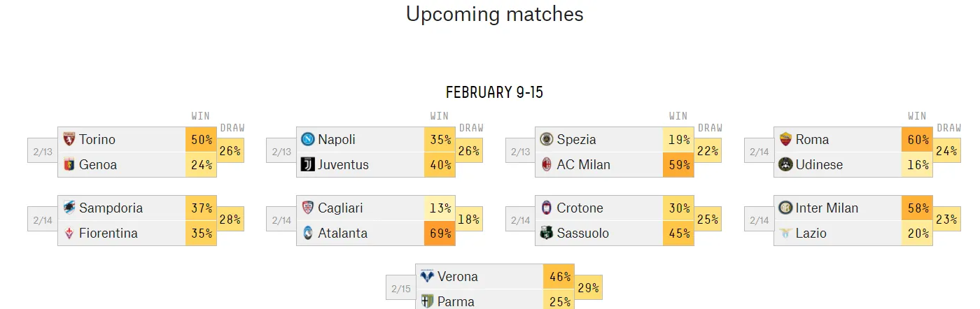Click Roma's 60% win probability cell
The image size is (980, 309).
tap(917, 139)
